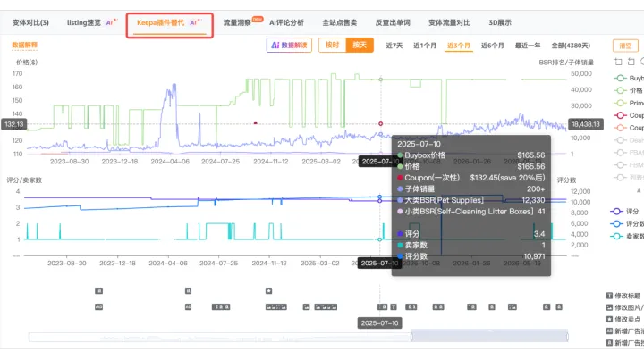Click the highlighted selection window of range slider

[489, 336]
